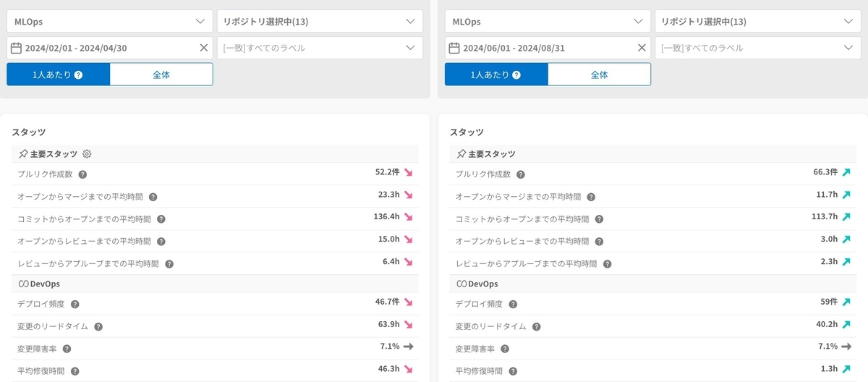Click the 11.7h value in right panel
The image size is (868, 382).
827,195
